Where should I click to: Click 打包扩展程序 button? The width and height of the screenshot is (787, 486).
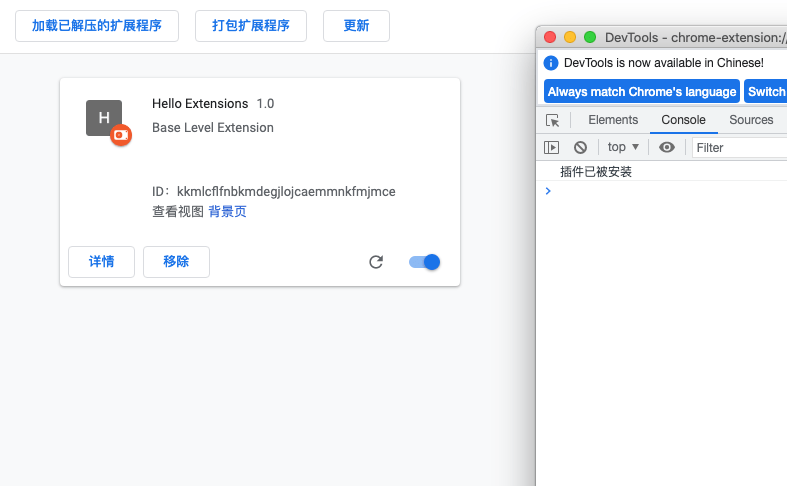(x=251, y=26)
